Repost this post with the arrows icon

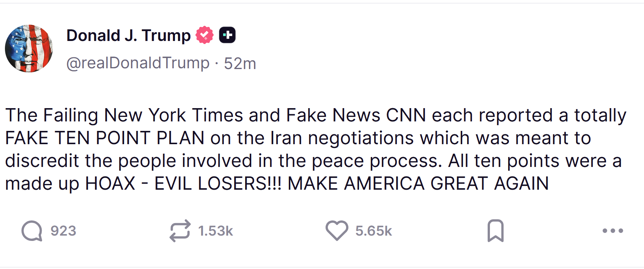pos(180,231)
